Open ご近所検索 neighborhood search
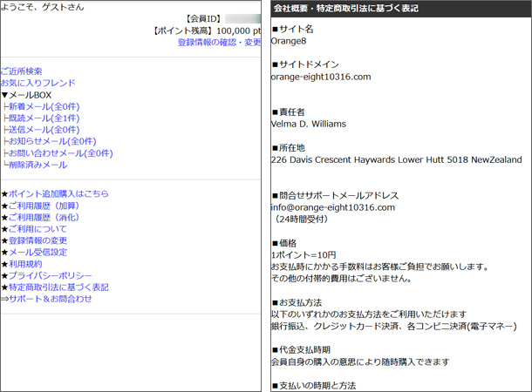Image resolution: width=532 pixels, height=392 pixels. [x=21, y=71]
